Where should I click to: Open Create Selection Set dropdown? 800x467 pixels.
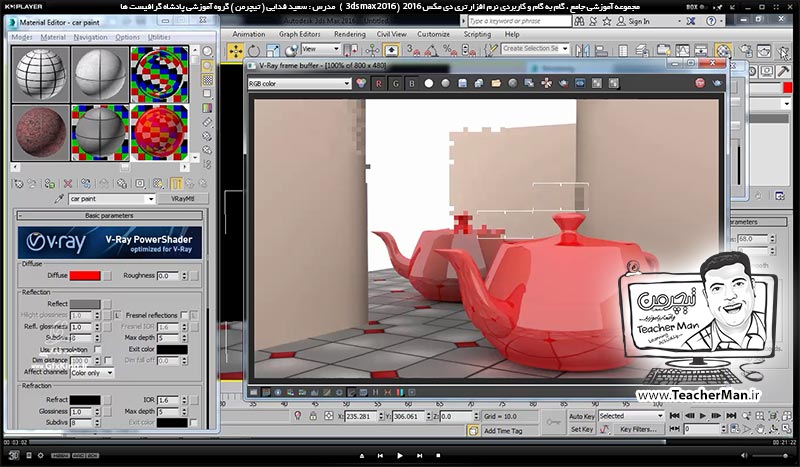[x=565, y=48]
